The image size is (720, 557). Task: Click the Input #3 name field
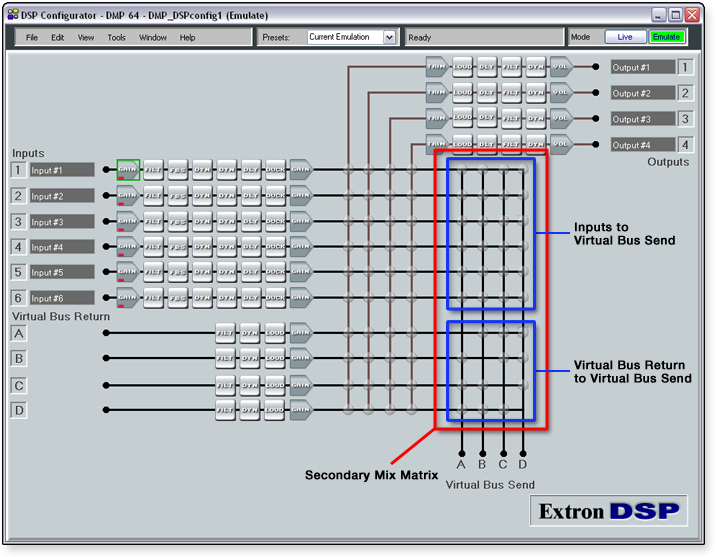pos(62,222)
